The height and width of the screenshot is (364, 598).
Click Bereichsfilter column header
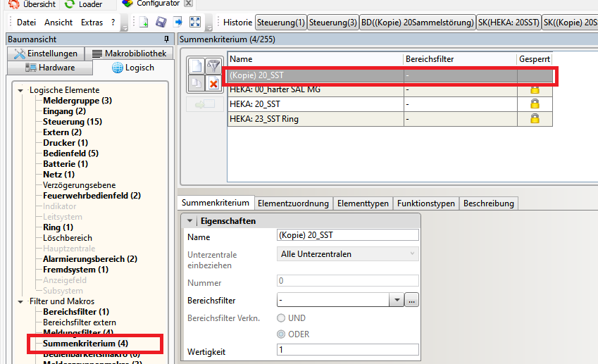[460, 59]
